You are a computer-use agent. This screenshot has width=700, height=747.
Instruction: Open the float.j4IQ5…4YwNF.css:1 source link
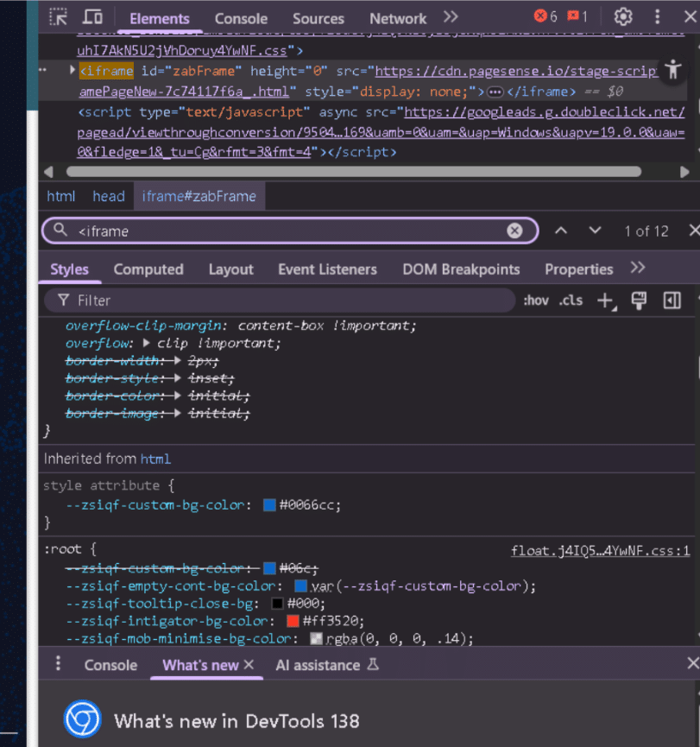(x=600, y=550)
